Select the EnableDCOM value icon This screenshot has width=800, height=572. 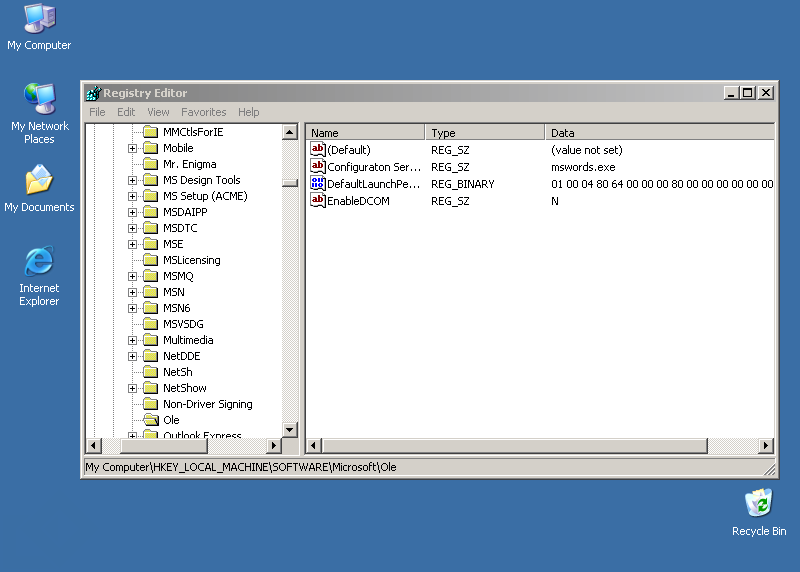pos(317,201)
